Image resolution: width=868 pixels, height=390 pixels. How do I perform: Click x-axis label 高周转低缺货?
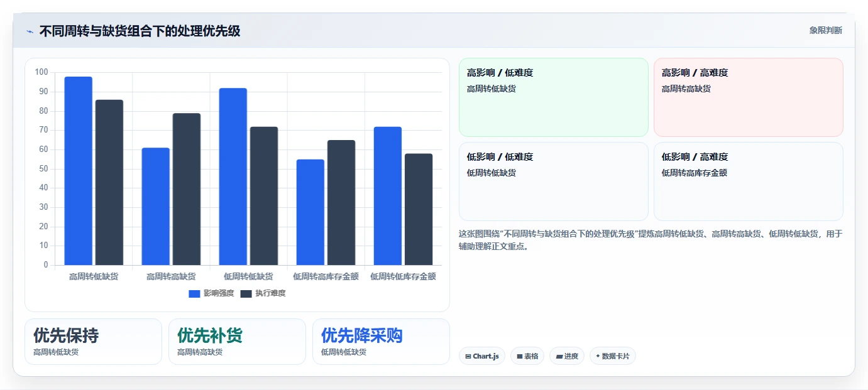(93, 276)
